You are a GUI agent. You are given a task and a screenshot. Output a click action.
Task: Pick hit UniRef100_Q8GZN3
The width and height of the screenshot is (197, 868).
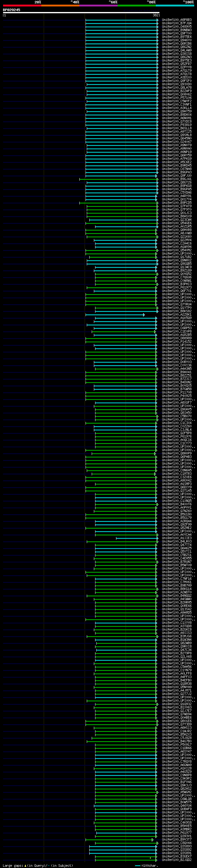pyautogui.click(x=177, y=57)
